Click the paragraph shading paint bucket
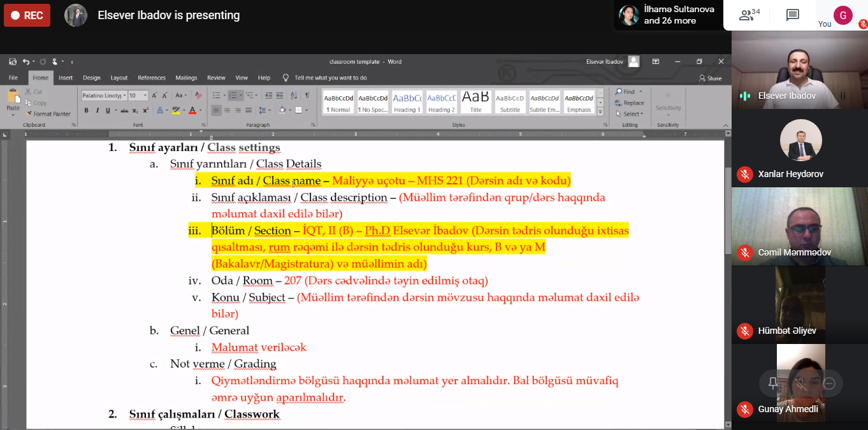 click(282, 110)
